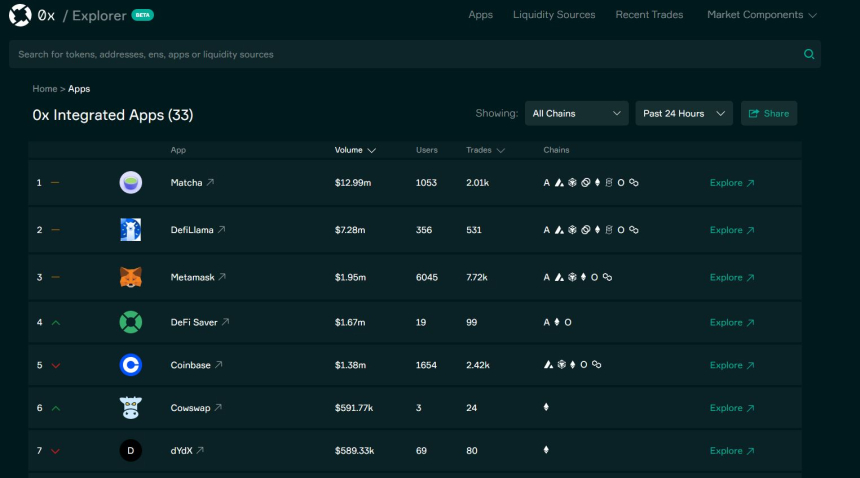This screenshot has width=860, height=478.
Task: Click the DeFi Saver logo icon
Action: pyautogui.click(x=130, y=322)
